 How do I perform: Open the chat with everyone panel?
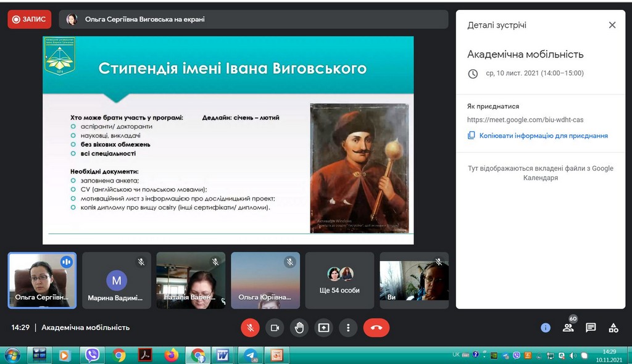(x=591, y=328)
